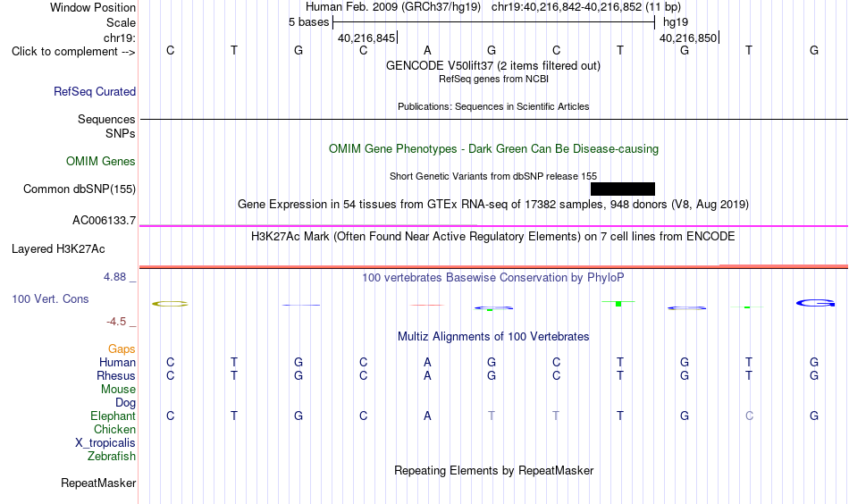
Task: Click the Scale track label
Action: point(121,22)
